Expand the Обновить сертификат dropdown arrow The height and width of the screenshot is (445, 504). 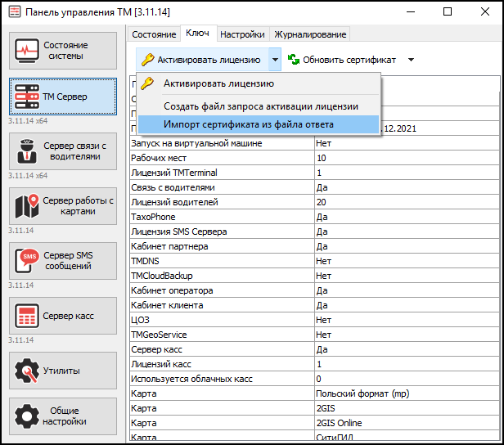(x=411, y=60)
